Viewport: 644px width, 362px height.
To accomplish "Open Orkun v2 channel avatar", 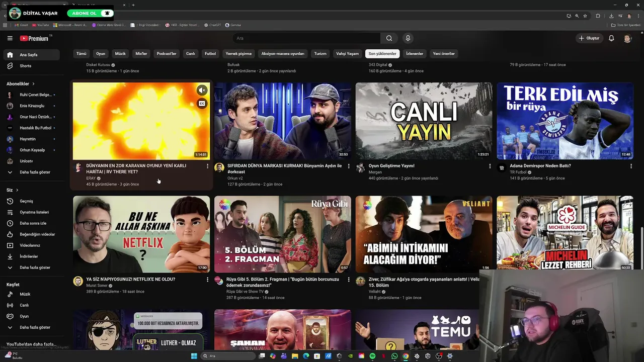I will click(x=219, y=168).
